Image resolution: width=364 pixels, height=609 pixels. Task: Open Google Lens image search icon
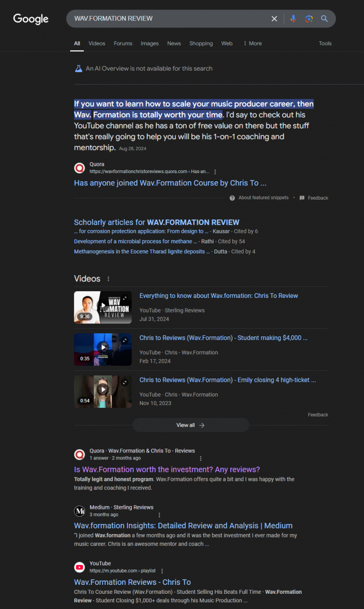coord(309,18)
